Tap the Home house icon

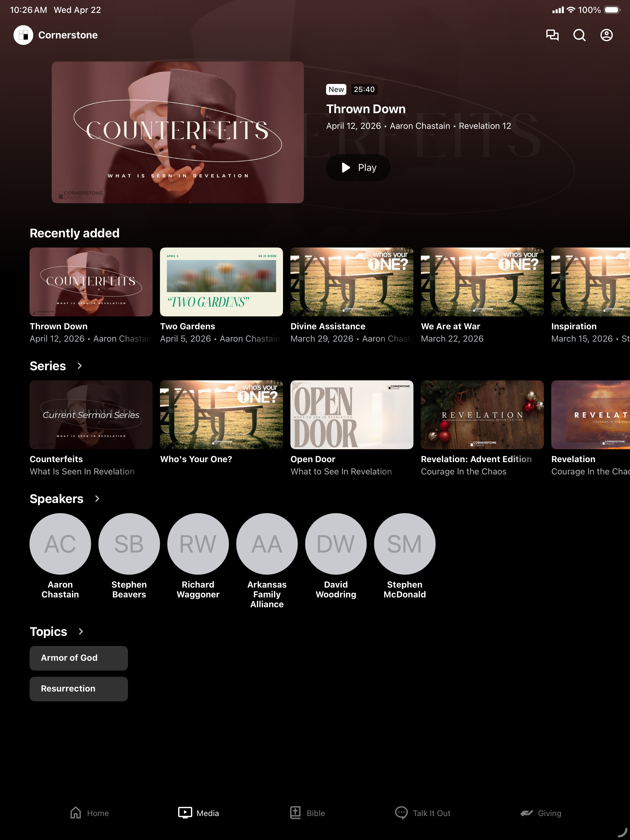point(76,813)
